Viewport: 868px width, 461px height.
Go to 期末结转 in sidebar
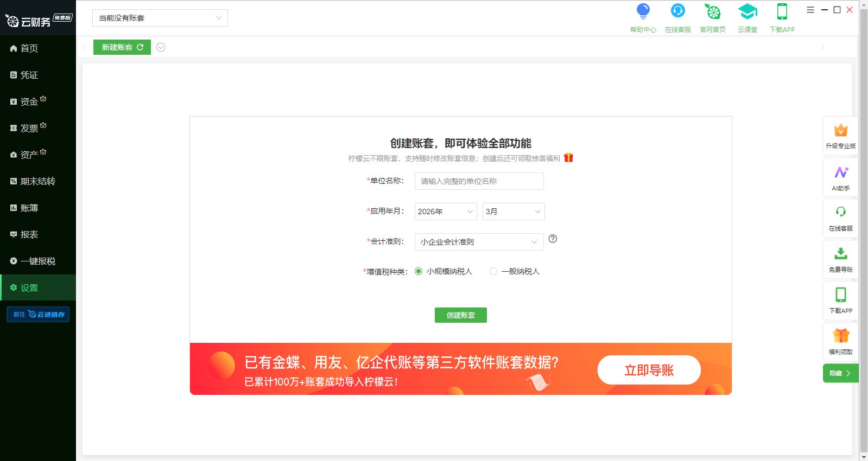click(x=37, y=181)
